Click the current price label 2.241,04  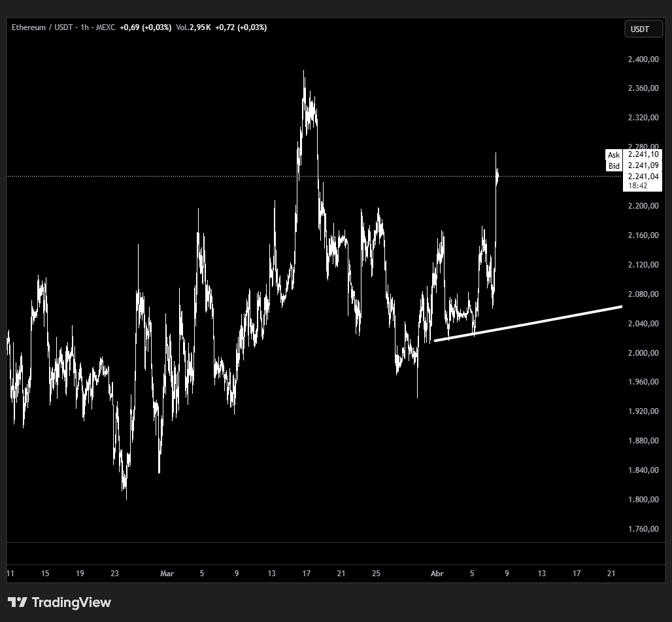tap(643, 176)
